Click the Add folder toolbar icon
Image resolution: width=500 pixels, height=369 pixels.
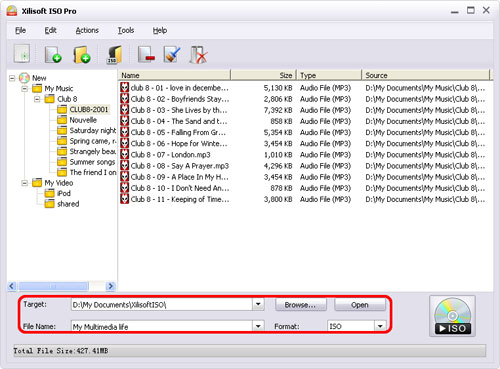point(82,54)
